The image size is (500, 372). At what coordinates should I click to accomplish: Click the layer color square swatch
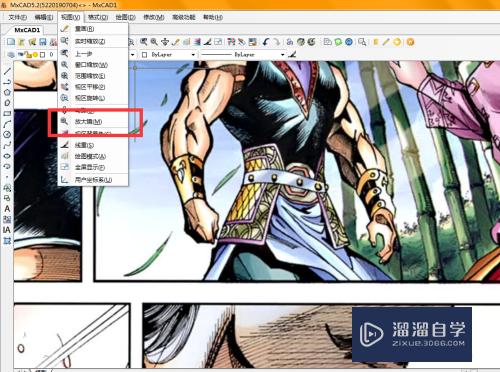coord(42,55)
